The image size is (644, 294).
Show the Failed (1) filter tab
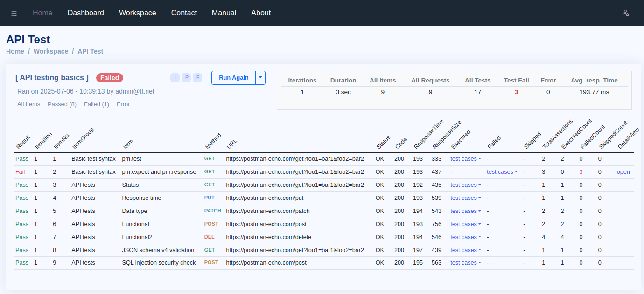[x=97, y=104]
